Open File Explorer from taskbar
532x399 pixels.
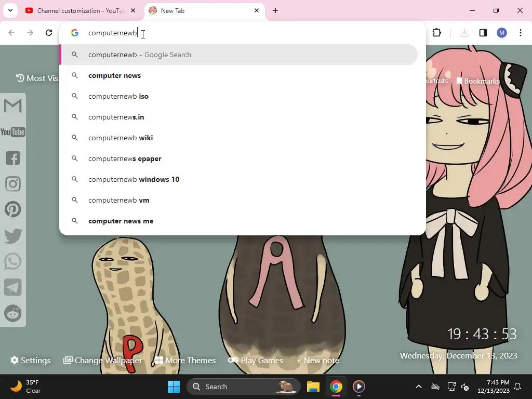click(313, 387)
